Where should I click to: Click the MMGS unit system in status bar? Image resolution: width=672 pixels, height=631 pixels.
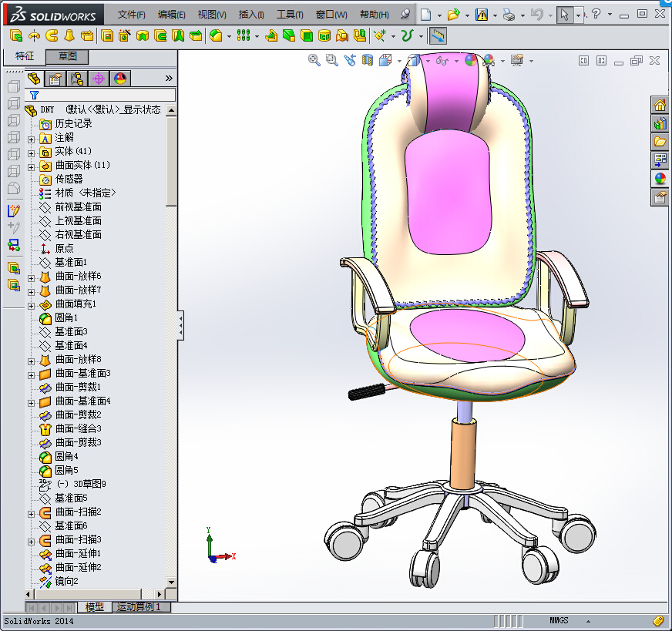click(559, 620)
